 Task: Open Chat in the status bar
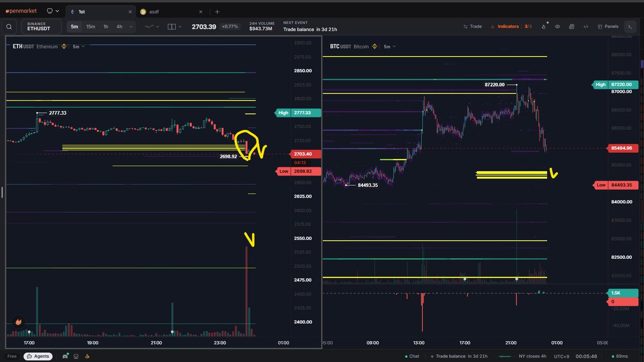[412, 356]
